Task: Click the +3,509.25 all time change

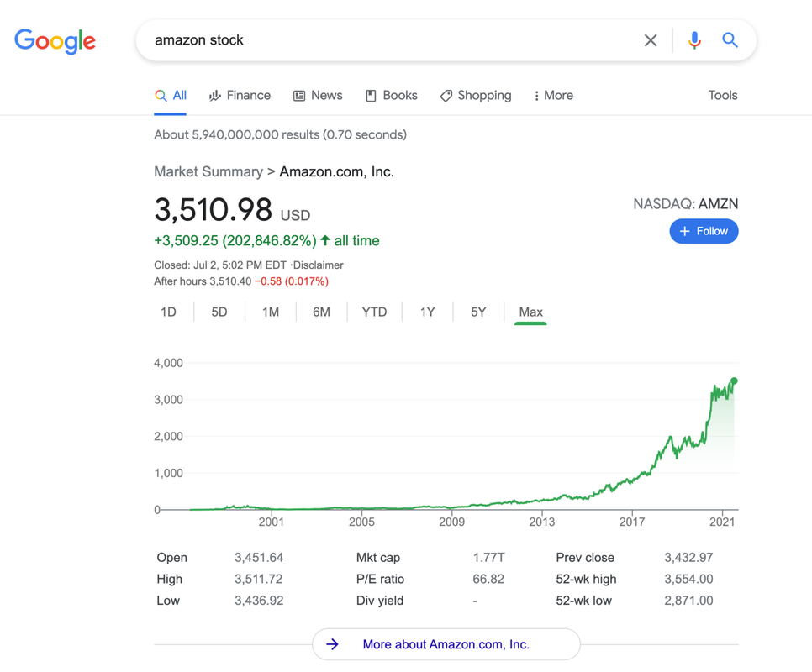Action: coord(266,240)
